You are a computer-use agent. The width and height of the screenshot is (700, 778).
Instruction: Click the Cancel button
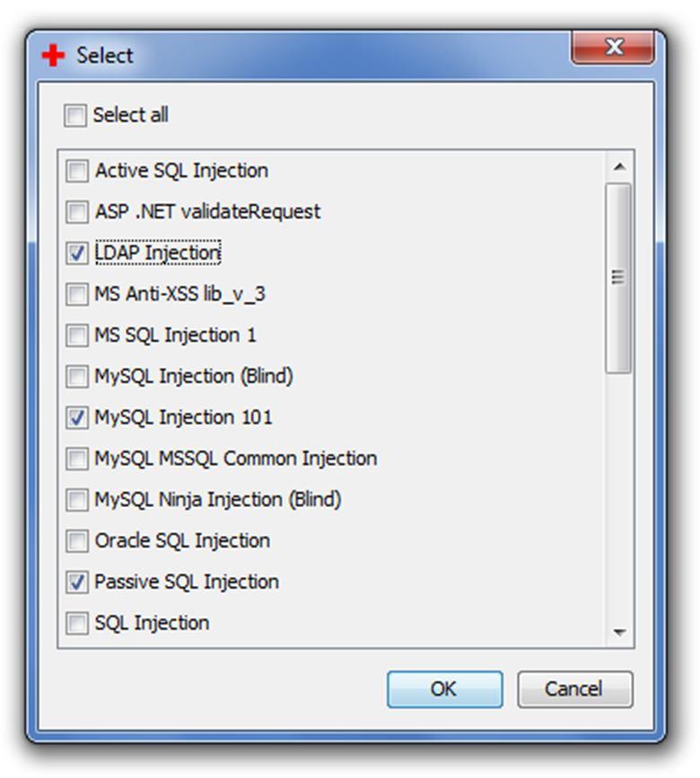[x=575, y=689]
